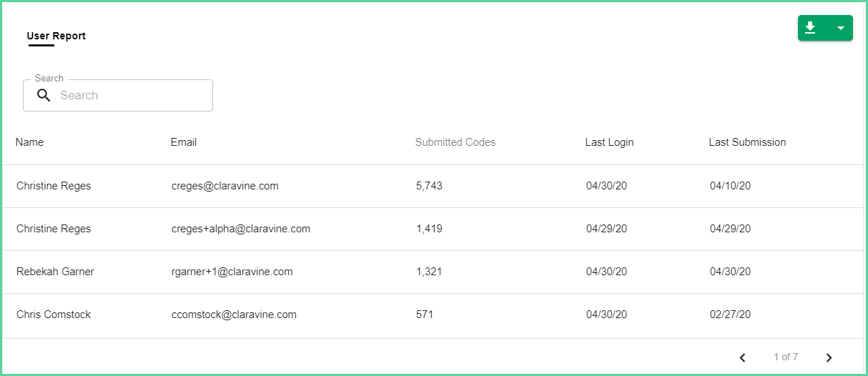Go to next page with right chevron

click(x=829, y=357)
